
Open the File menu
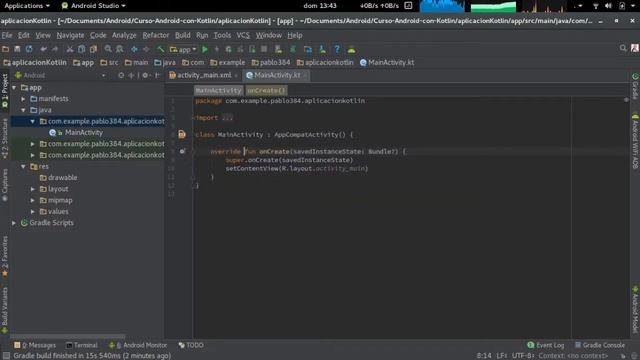(7, 36)
